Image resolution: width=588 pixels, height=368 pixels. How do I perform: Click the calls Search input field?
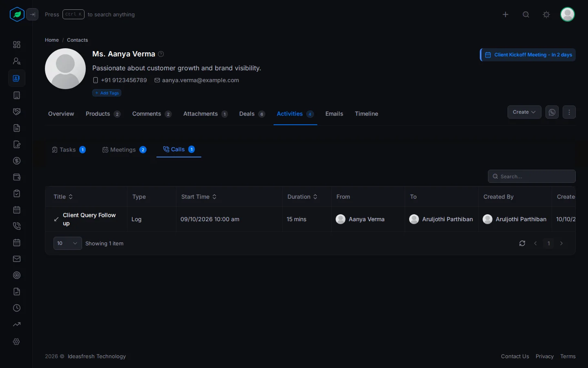coord(532,176)
